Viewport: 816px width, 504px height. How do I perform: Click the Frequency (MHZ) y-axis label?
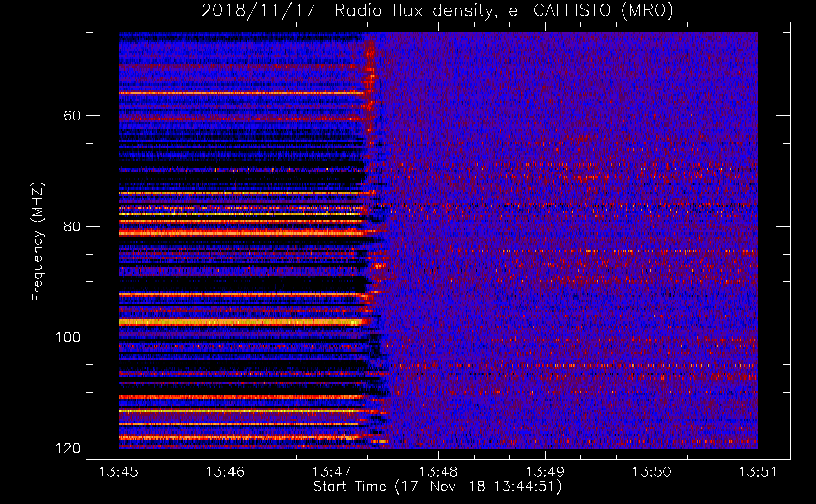tap(38, 241)
